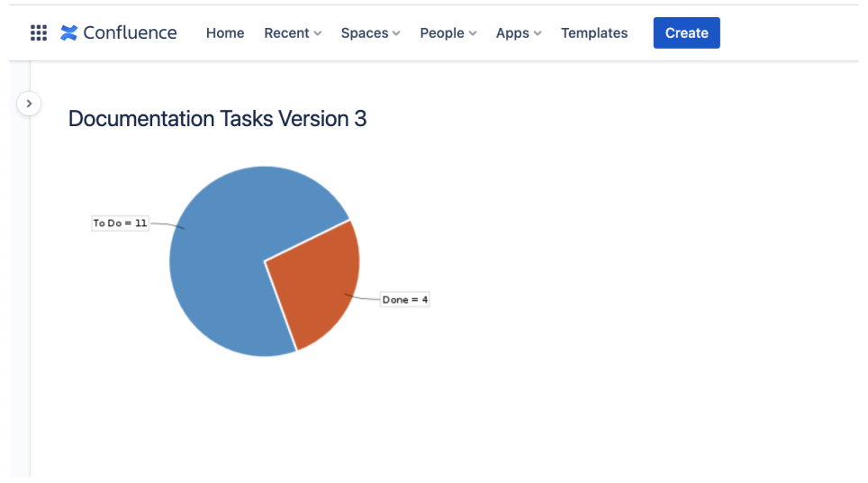Open the Spaces dropdown menu
Image resolution: width=868 pixels, height=483 pixels.
coord(370,33)
